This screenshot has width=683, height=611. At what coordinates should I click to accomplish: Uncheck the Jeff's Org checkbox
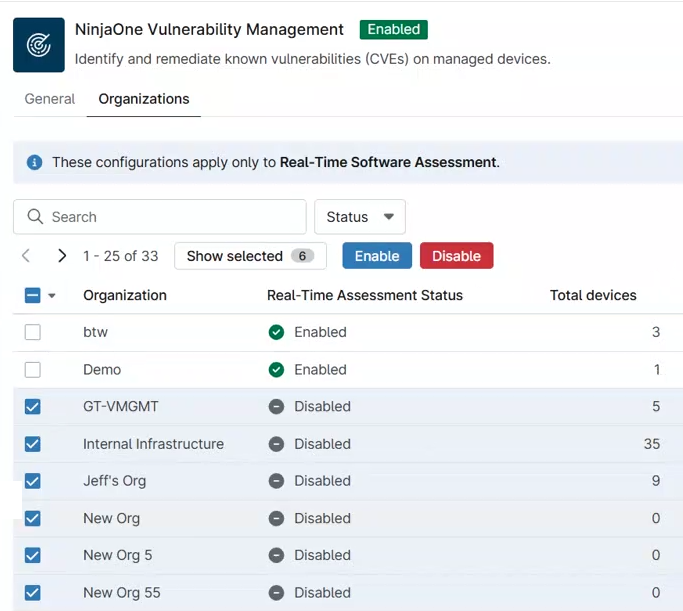tap(33, 481)
